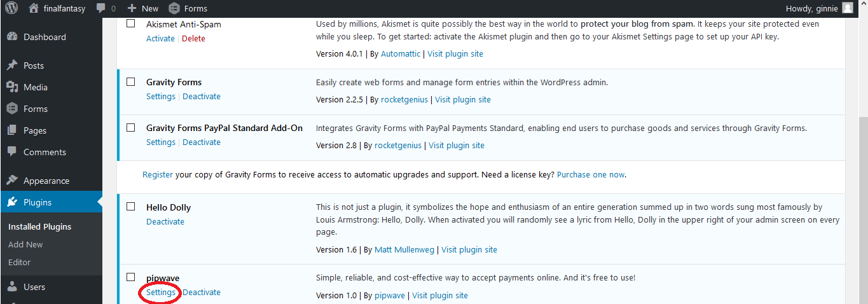This screenshot has height=304, width=868.
Task: Visit plugin site for Akismet
Action: point(455,53)
